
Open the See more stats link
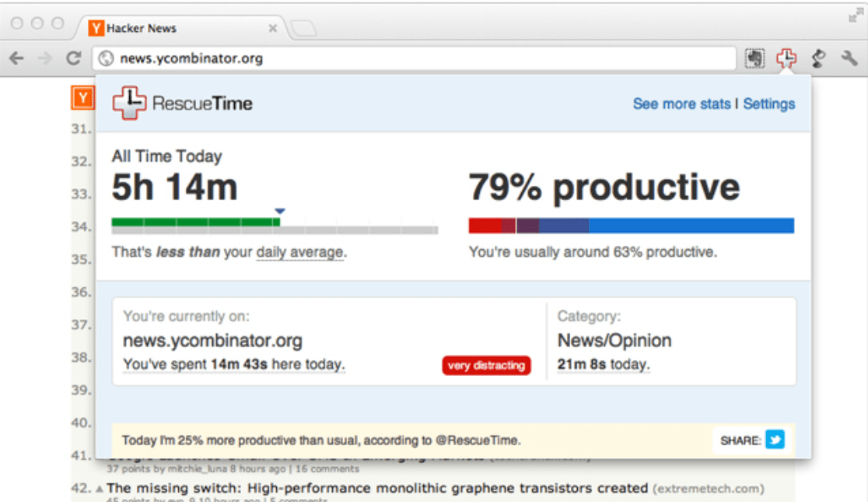(681, 104)
